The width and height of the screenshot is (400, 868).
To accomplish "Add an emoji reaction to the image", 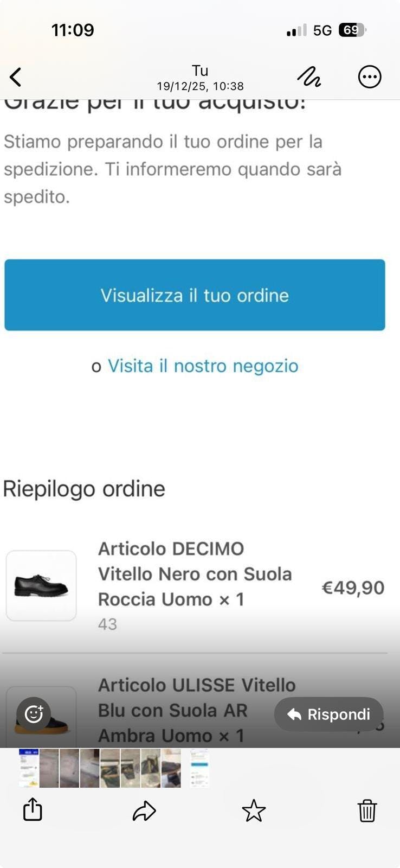I will click(34, 714).
